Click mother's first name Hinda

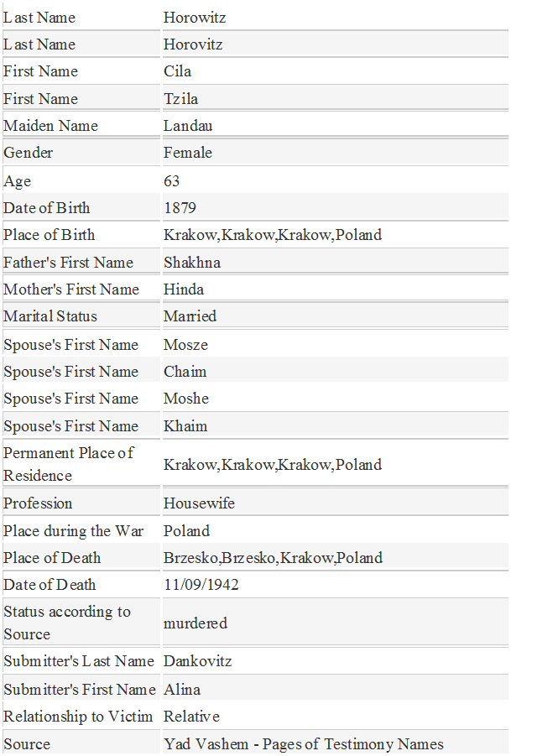184,289
